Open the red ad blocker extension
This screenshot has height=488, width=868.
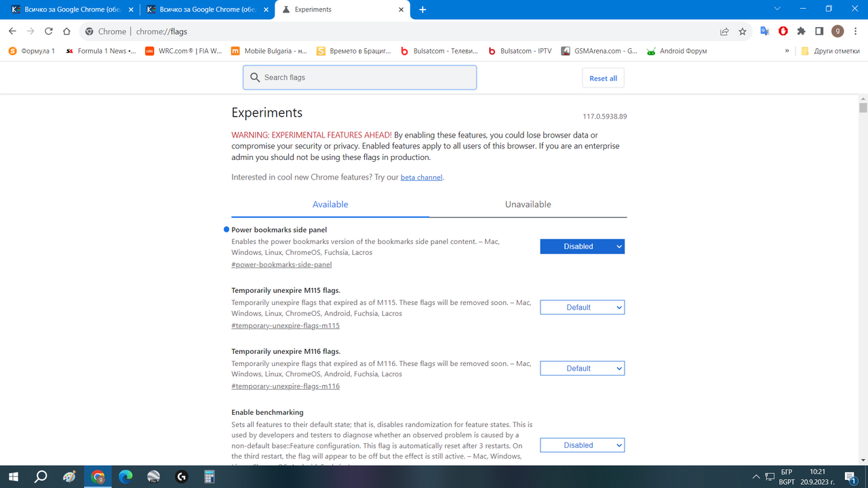pos(783,31)
